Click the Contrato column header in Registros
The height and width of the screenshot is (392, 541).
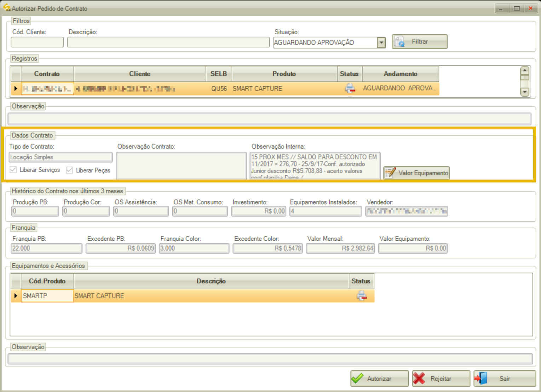tap(47, 74)
